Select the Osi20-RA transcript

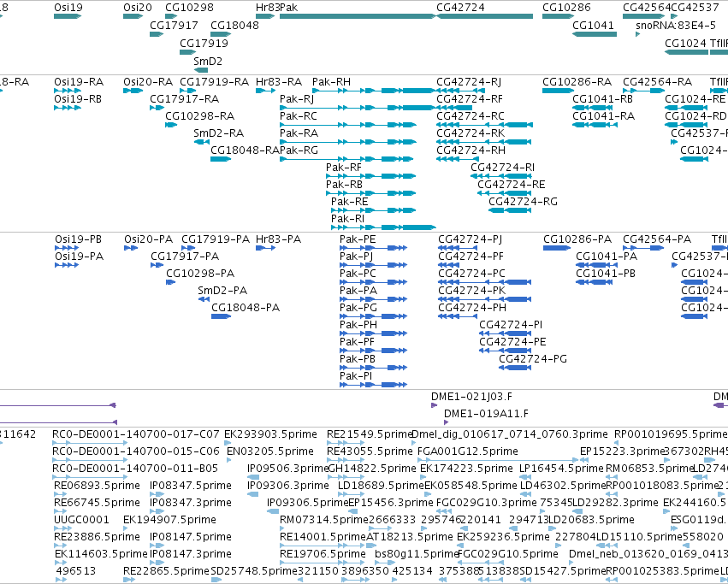[x=133, y=91]
